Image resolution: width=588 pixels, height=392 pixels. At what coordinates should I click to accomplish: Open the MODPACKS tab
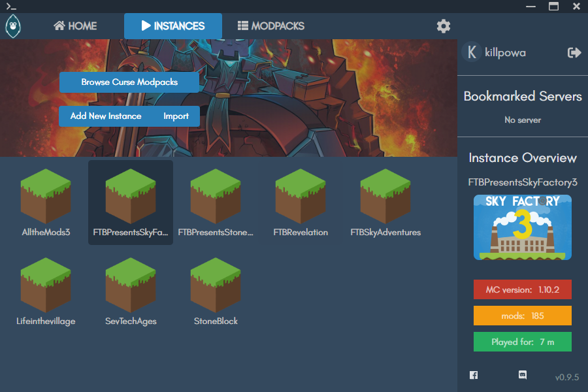point(270,26)
